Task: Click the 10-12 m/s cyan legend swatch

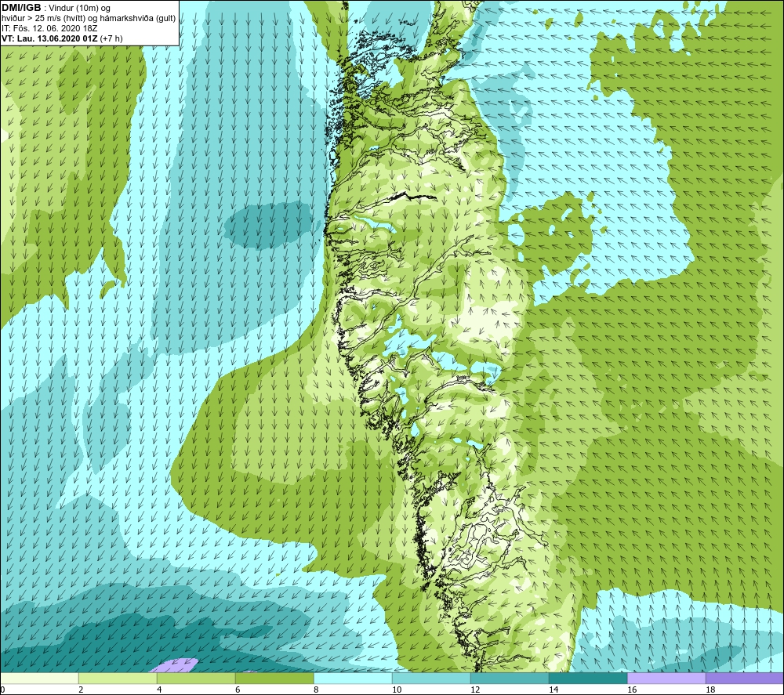Action: tap(431, 679)
